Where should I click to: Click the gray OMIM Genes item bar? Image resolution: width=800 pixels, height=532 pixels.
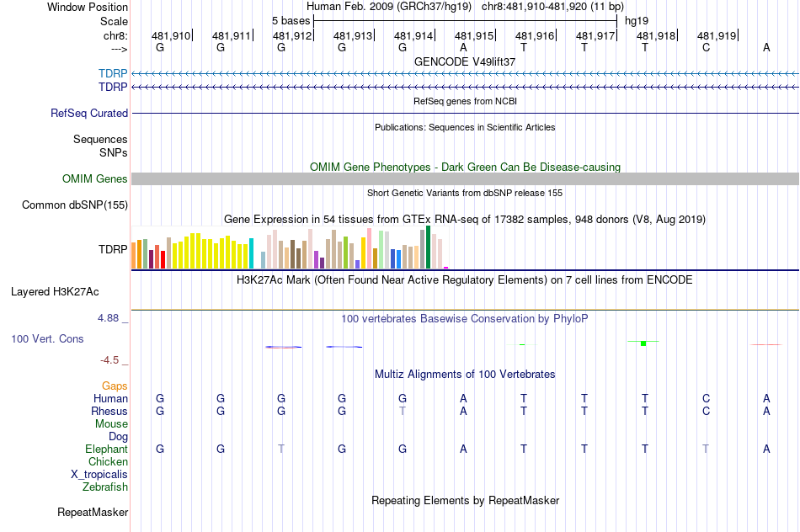[x=466, y=178]
